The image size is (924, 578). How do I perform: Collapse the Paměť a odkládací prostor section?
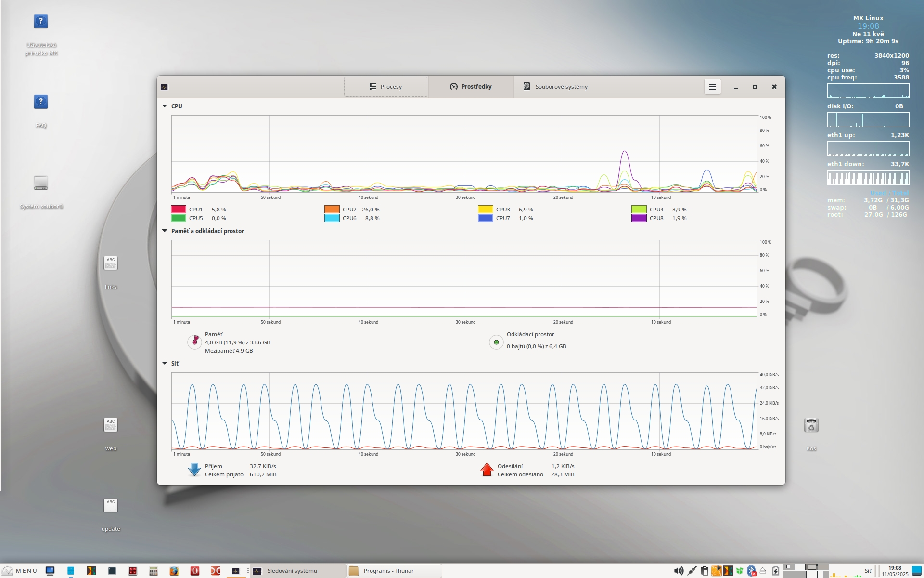165,231
